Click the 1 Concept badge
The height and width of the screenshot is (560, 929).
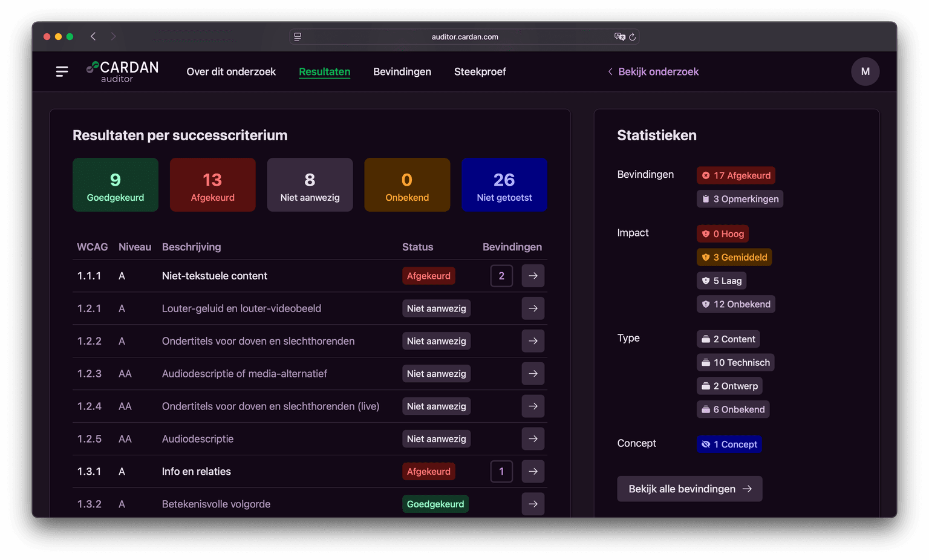(729, 444)
